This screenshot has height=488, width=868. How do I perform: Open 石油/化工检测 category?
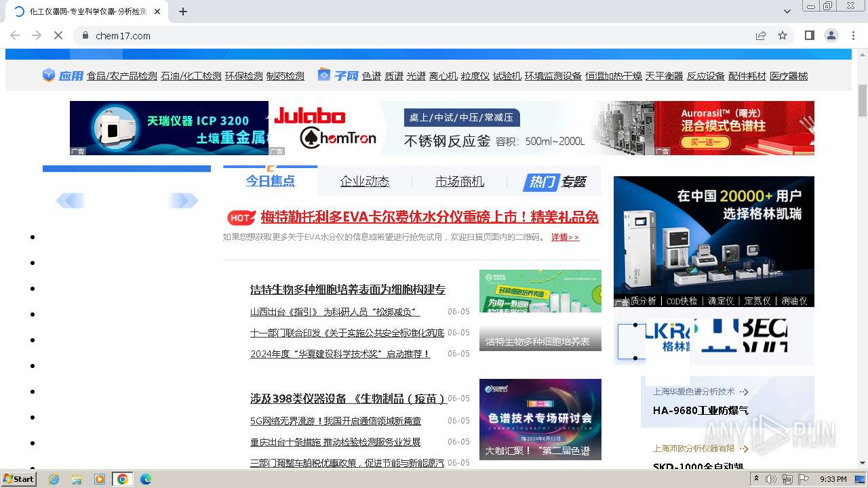pos(191,76)
